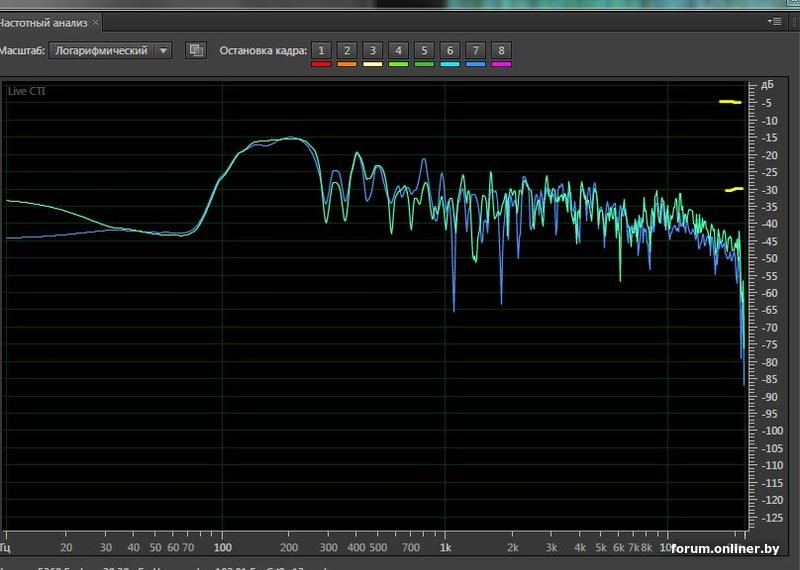Image resolution: width=800 pixels, height=570 pixels.
Task: Toggle hold frame button 2
Action: (347, 50)
